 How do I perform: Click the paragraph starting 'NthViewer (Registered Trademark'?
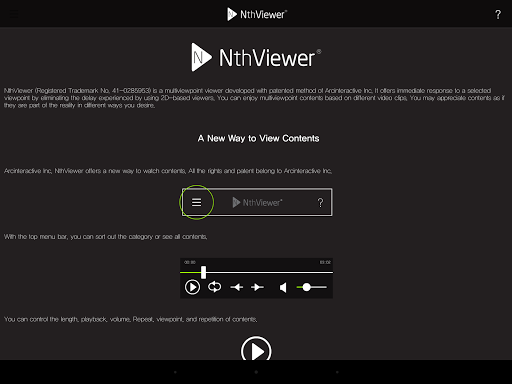pyautogui.click(x=254, y=98)
